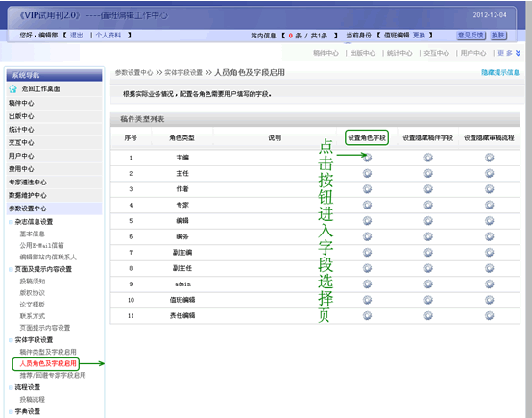The width and height of the screenshot is (532, 418).
Task: Click hidden manuscript field gear for 值班编辑
Action: coord(428,300)
